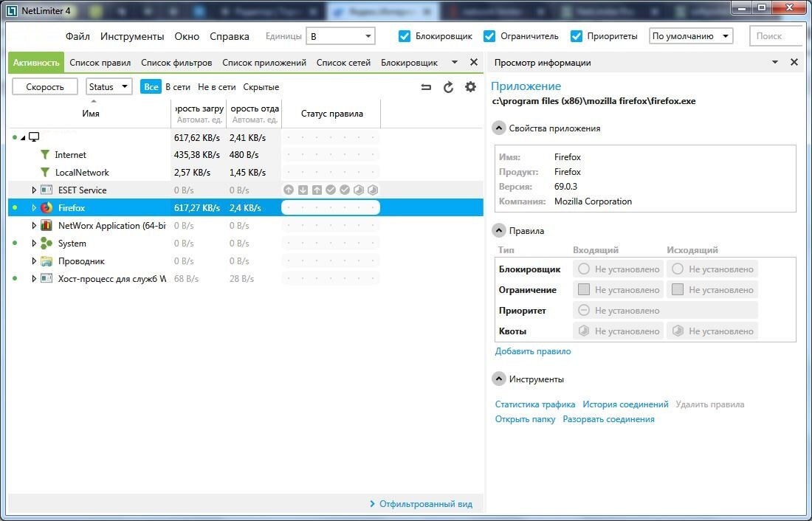Click into the Поиск search field
This screenshot has height=521, width=812.
coord(776,36)
